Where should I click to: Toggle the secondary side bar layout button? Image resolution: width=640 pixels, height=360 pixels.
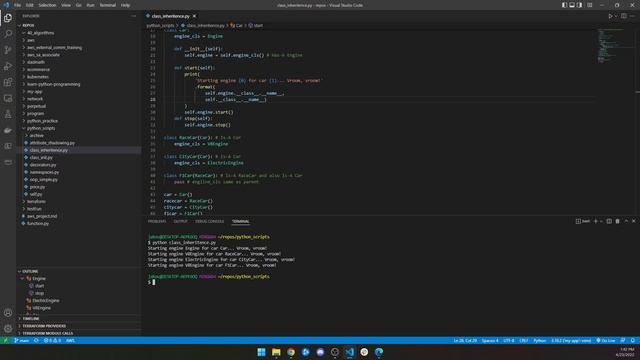[579, 5]
